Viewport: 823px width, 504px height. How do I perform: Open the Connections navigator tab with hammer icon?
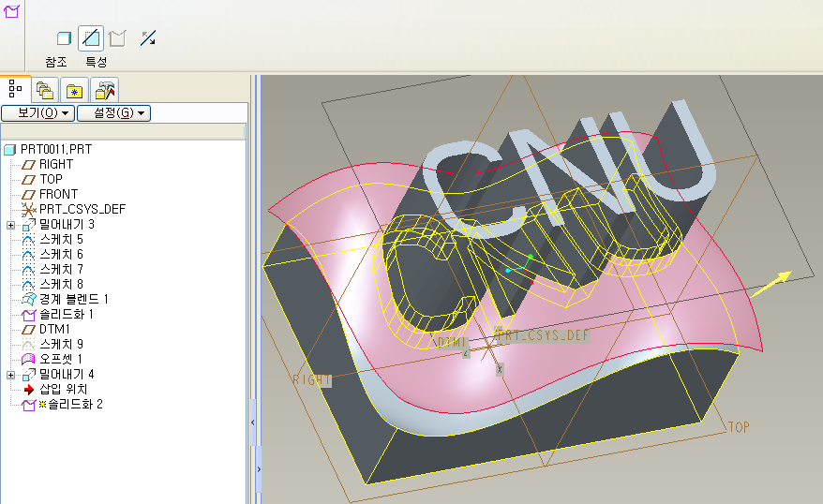[105, 90]
